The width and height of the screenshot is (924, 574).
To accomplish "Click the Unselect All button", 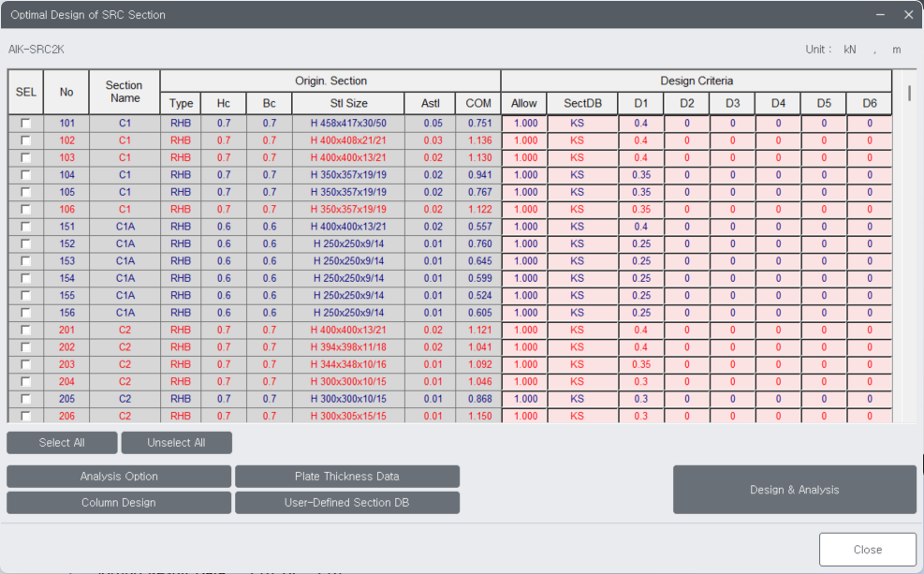I will click(x=176, y=442).
